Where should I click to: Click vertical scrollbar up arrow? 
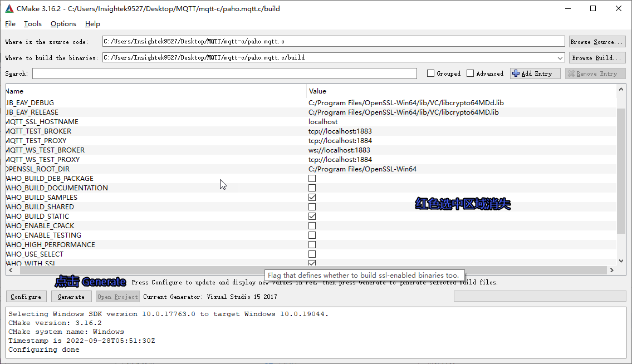coord(621,90)
